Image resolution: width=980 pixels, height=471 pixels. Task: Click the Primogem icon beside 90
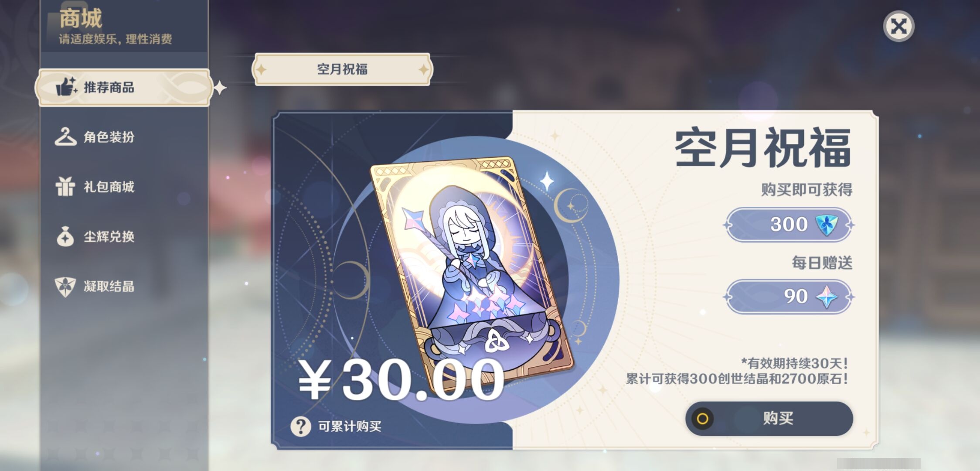827,297
